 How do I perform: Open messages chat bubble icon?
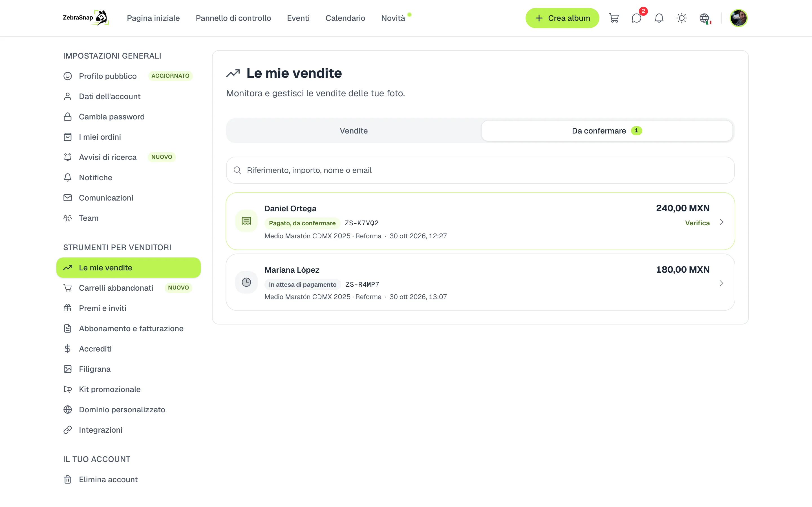tap(637, 18)
